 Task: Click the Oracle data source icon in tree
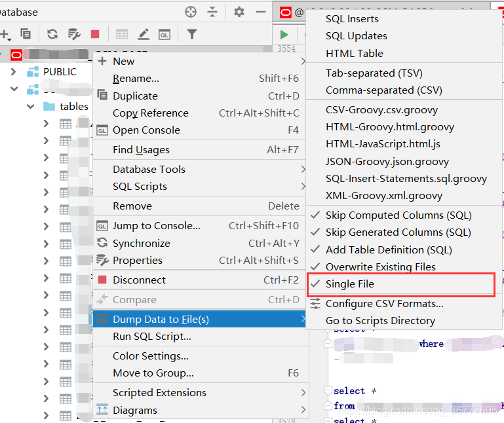(16, 55)
